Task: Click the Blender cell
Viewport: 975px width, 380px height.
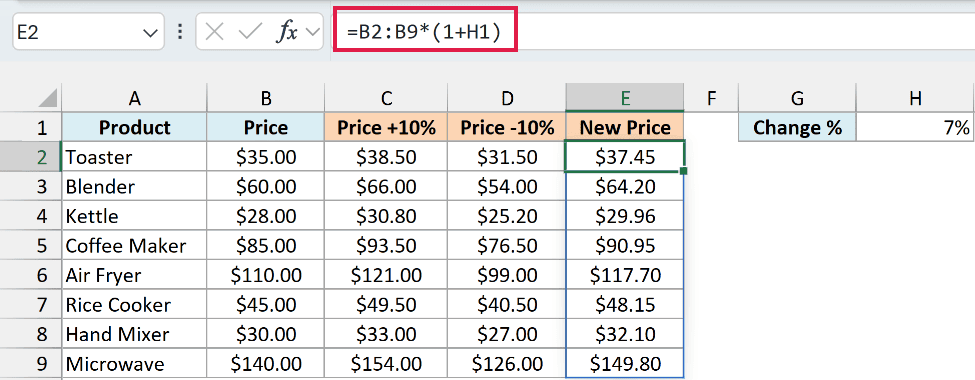Action: point(134,187)
